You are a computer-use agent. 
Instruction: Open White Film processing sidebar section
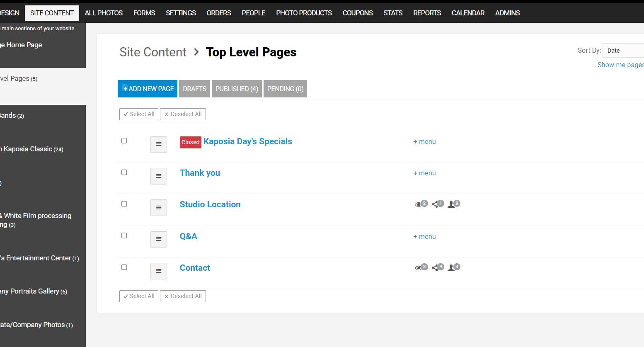coord(36,220)
